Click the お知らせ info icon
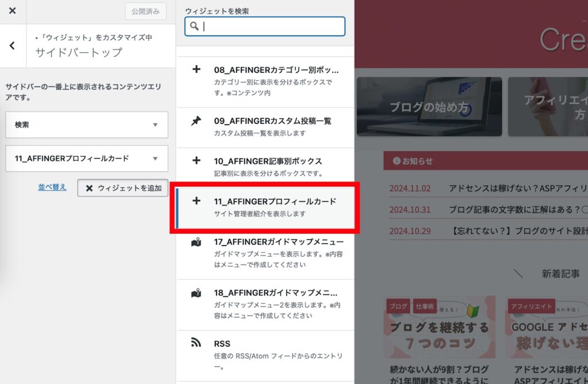The image size is (588, 384). pyautogui.click(x=396, y=161)
